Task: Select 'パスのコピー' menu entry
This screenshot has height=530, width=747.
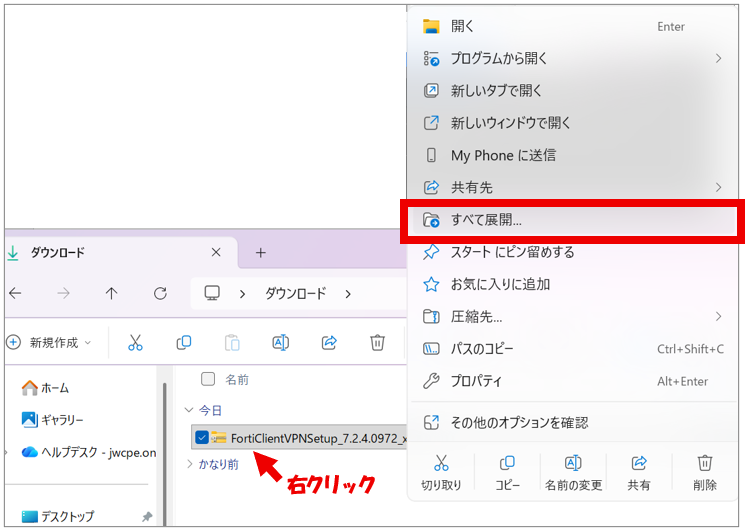Action: (x=573, y=349)
